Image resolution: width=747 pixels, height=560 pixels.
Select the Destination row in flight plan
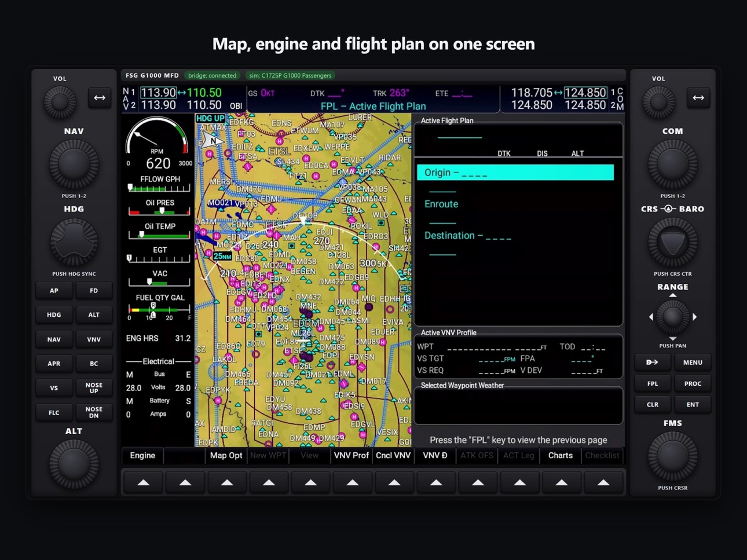click(467, 236)
